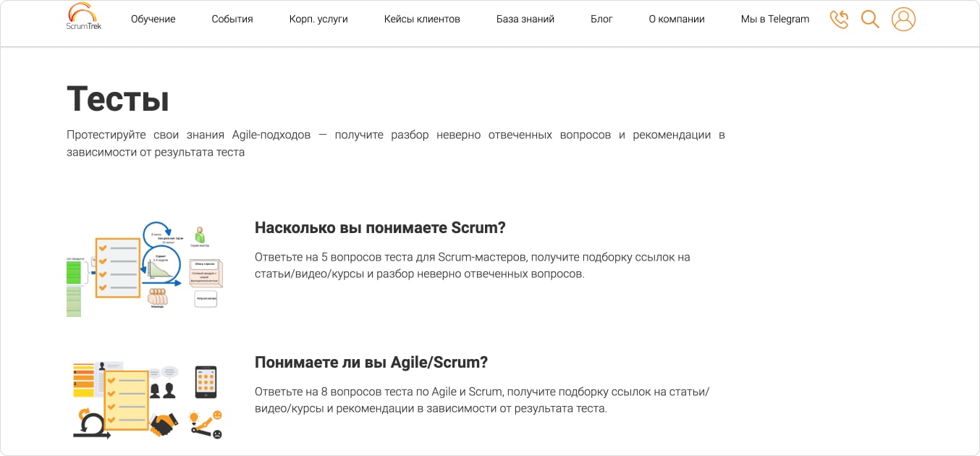Open the События section
Screen dimensions: 980x456
tap(232, 19)
